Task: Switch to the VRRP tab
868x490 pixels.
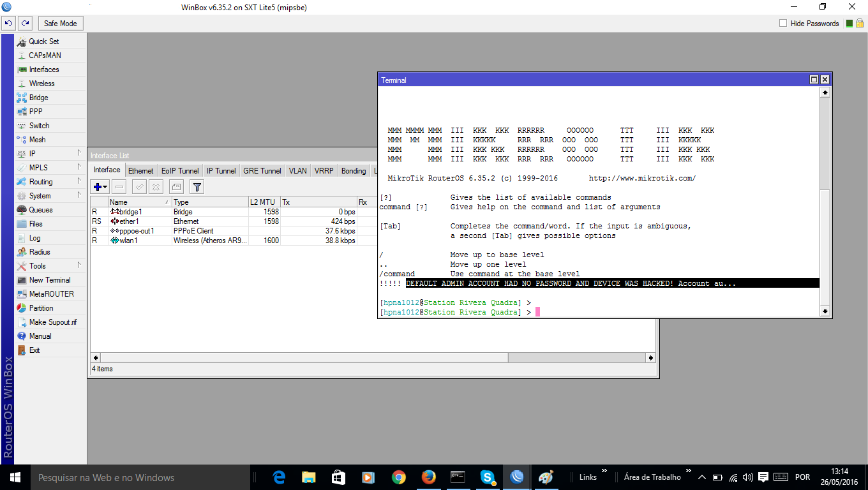Action: pos(324,171)
